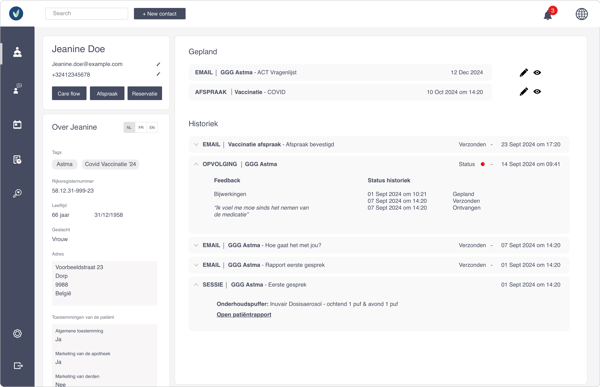The width and height of the screenshot is (600, 387).
Task: Open the calendar icon in sidebar
Action: [x=17, y=124]
